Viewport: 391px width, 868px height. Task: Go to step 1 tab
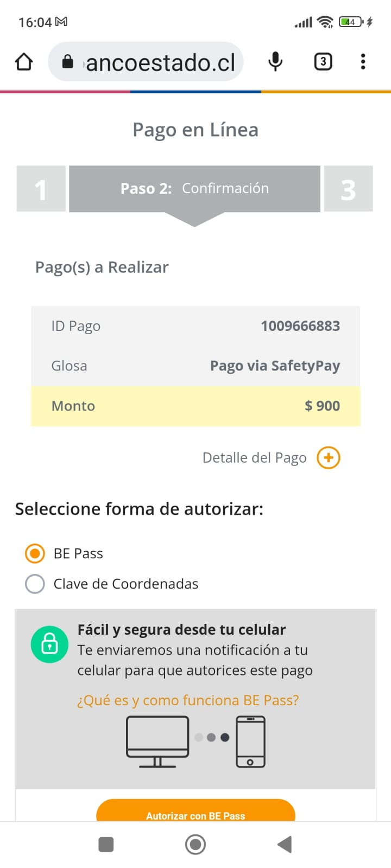pyautogui.click(x=41, y=189)
